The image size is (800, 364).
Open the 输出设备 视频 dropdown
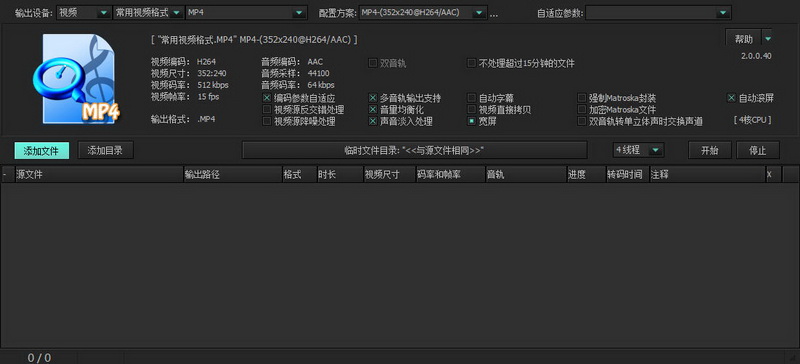[x=84, y=13]
